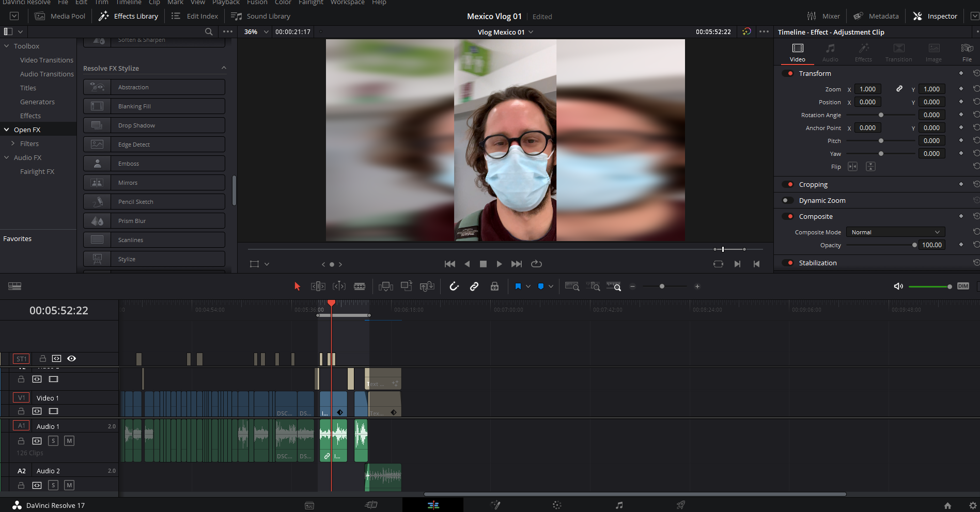Image resolution: width=980 pixels, height=512 pixels.
Task: Open the Color menu
Action: click(283, 3)
